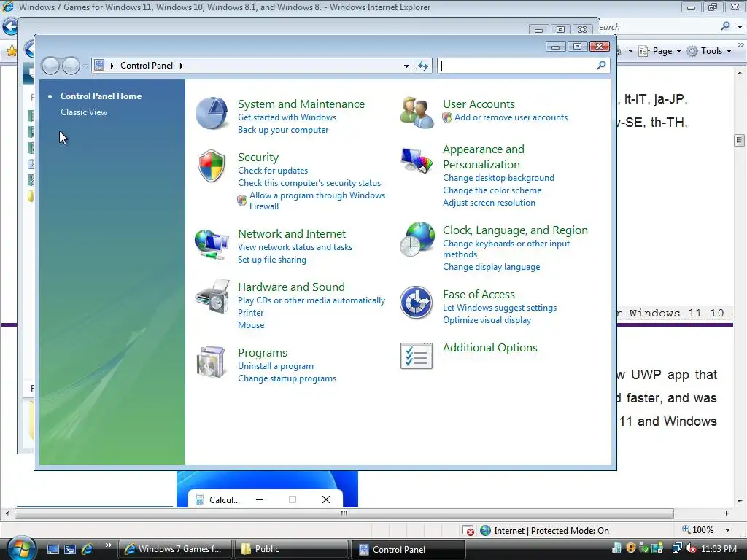Click the Internet Explorer horizontal scrollbar
Screen dimensions: 747x560
point(344,513)
